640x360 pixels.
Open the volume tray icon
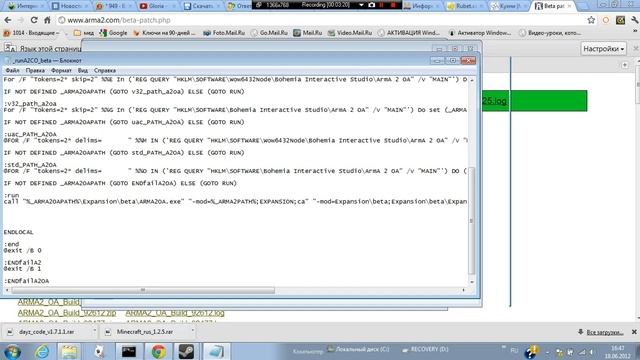pyautogui.click(x=592, y=352)
